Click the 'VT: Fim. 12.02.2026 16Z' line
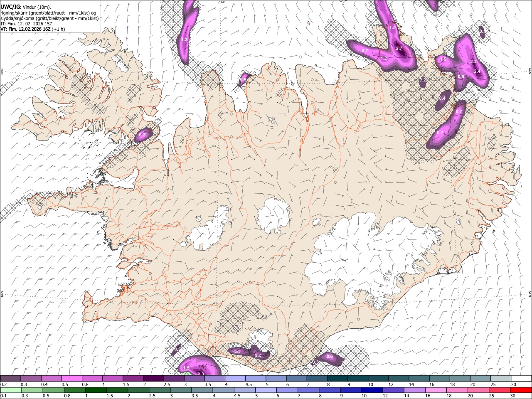The height and width of the screenshot is (399, 532). (26, 29)
